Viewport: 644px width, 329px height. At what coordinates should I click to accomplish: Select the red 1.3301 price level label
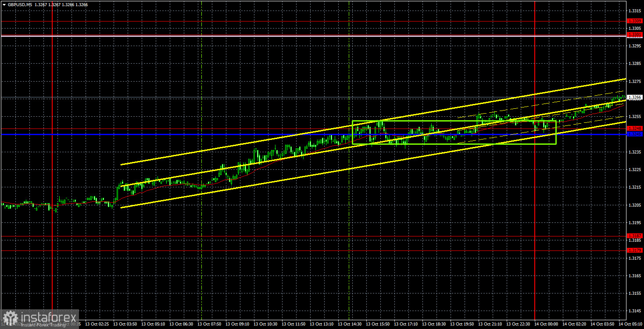pos(635,35)
